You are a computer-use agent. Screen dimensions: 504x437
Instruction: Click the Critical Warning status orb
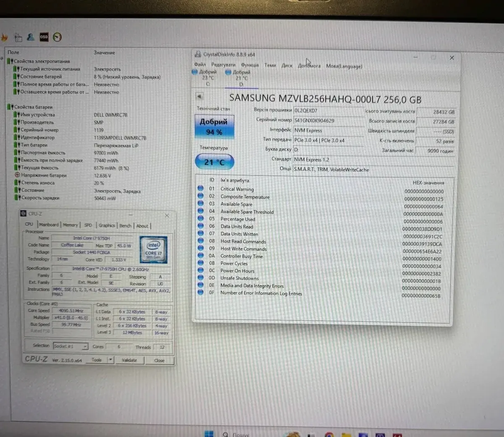[201, 188]
